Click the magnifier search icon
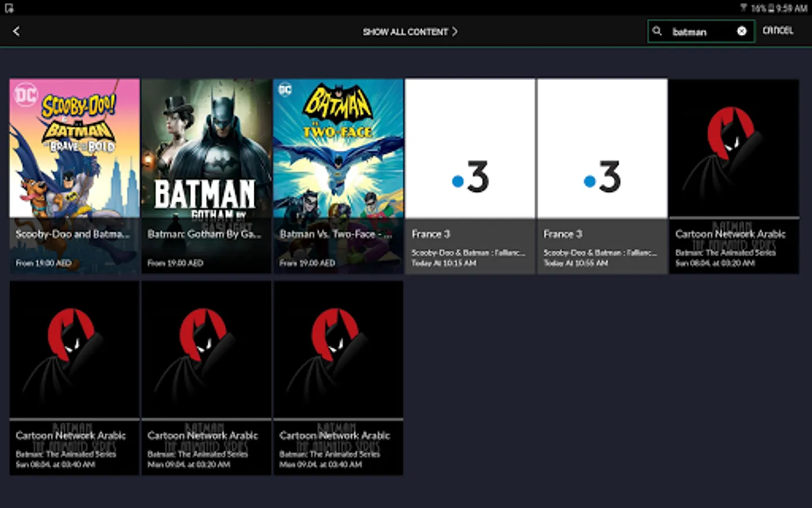Screen dimensions: 812x508 click(x=657, y=32)
